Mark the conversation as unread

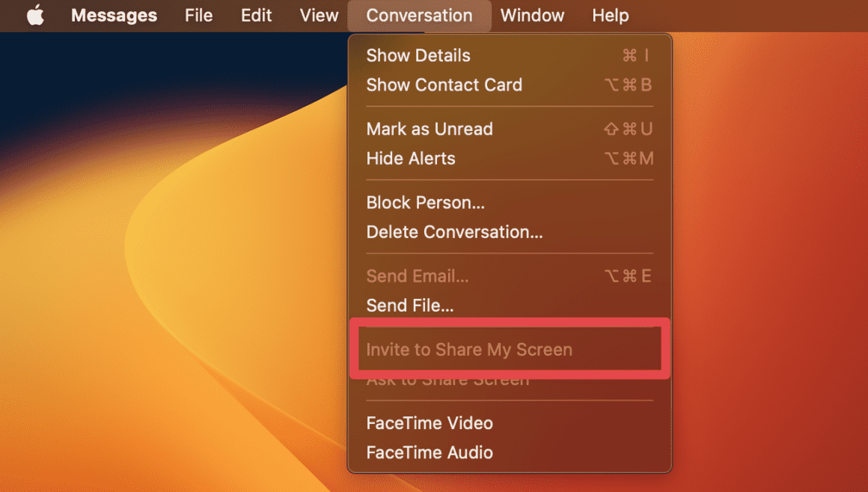coord(430,129)
